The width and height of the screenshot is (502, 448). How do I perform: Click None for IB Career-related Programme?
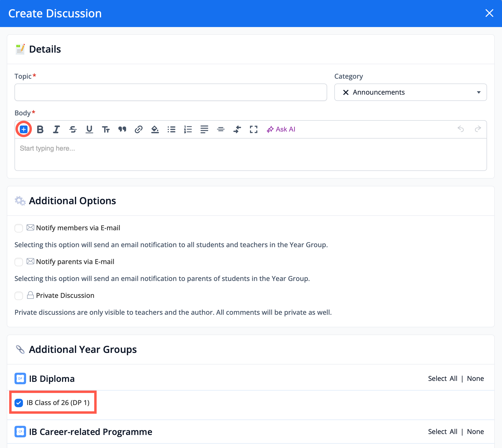[x=475, y=432]
